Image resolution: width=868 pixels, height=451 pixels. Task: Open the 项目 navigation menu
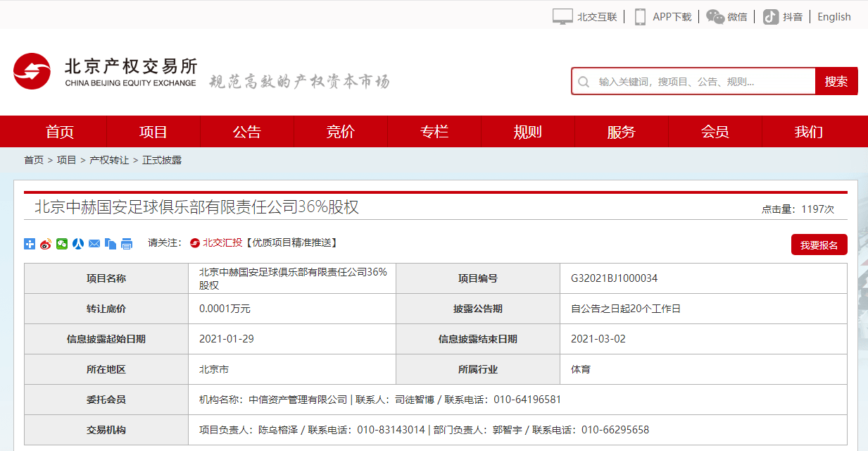(x=153, y=132)
